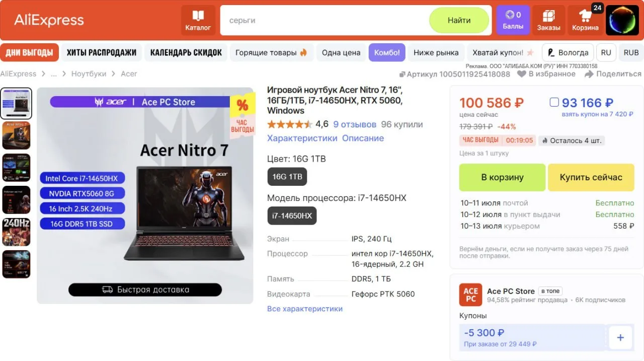Click the 10–13 июля курьером delivery row
The width and height of the screenshot is (644, 361).
coord(547,226)
